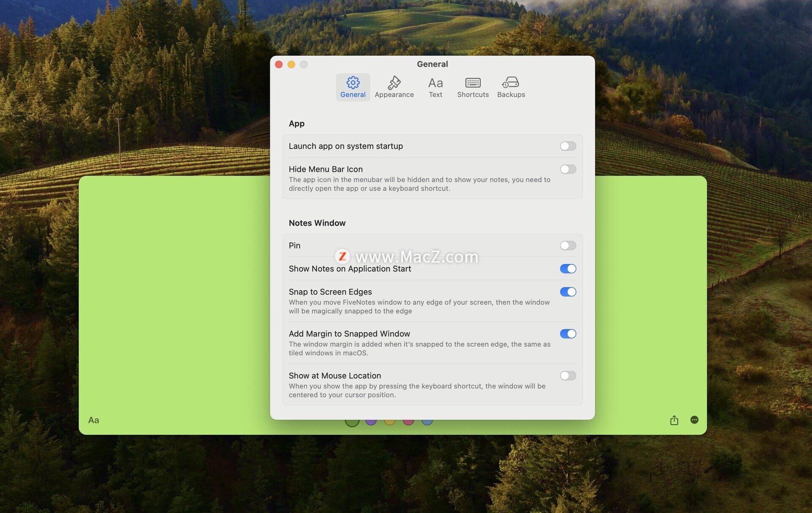Screen dimensions: 812x513
Task: Click the 'Show Notes on Application Start' label
Action: click(x=350, y=269)
